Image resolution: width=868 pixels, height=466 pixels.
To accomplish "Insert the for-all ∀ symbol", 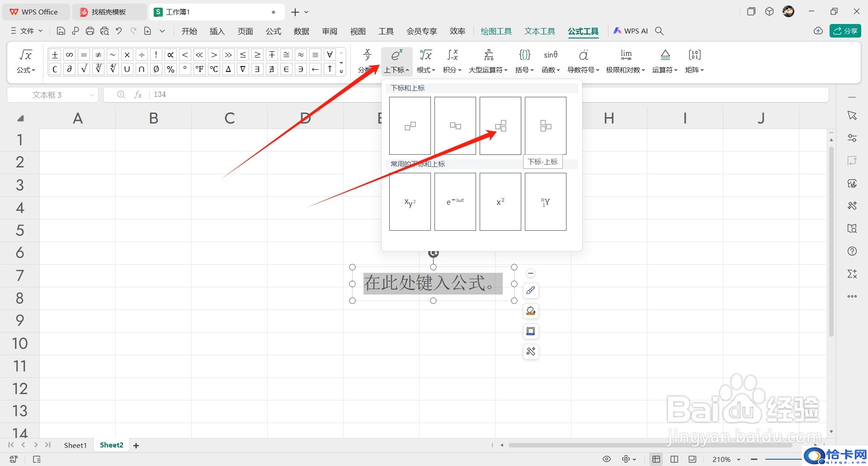I will coord(330,55).
